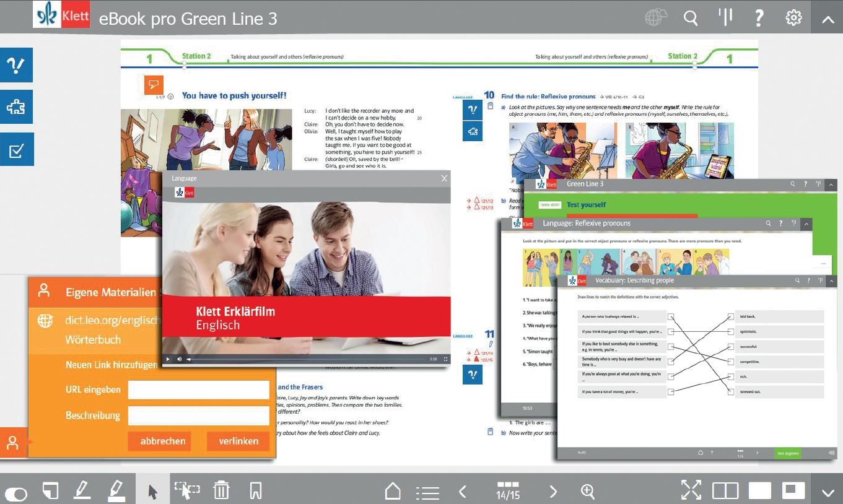The width and height of the screenshot is (843, 504).
Task: Tick box beside 'A person who is always relaxed'
Action: point(671,316)
